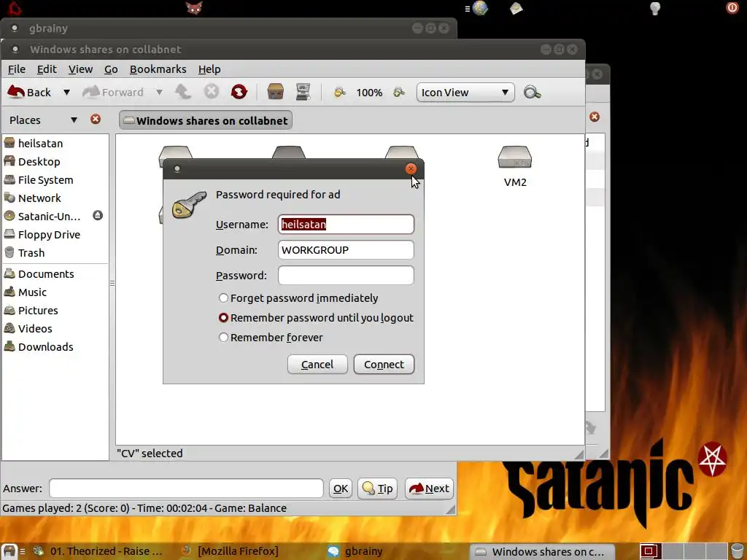Click the trash icon in bottom panel

738,551
